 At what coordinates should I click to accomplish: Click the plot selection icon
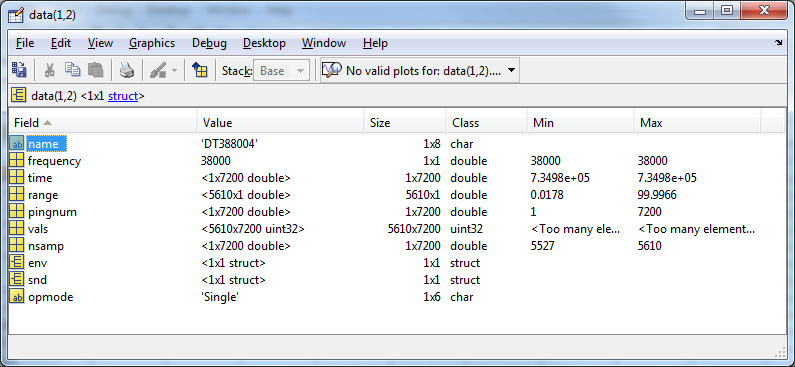point(331,70)
